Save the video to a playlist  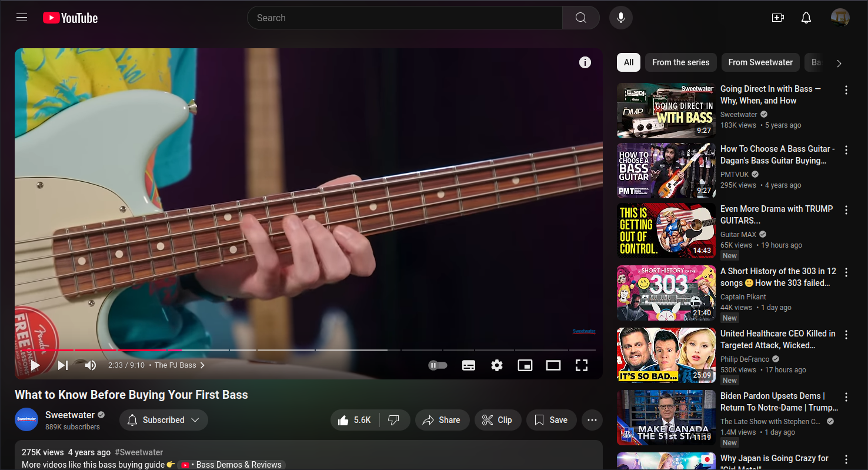click(x=552, y=420)
